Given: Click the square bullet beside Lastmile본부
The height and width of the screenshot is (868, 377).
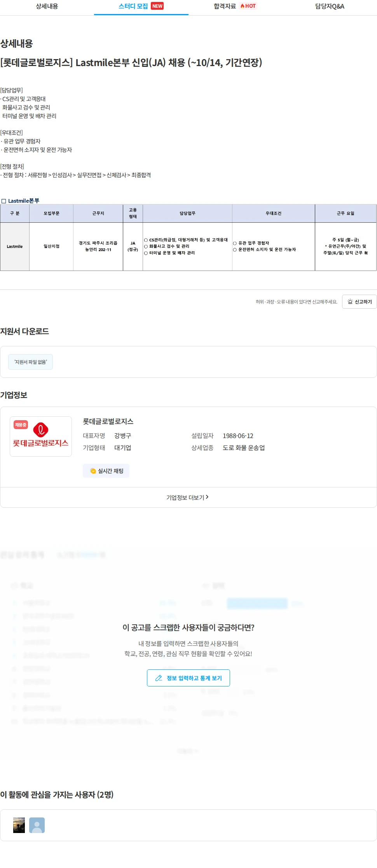Looking at the screenshot, I should tap(4, 201).
